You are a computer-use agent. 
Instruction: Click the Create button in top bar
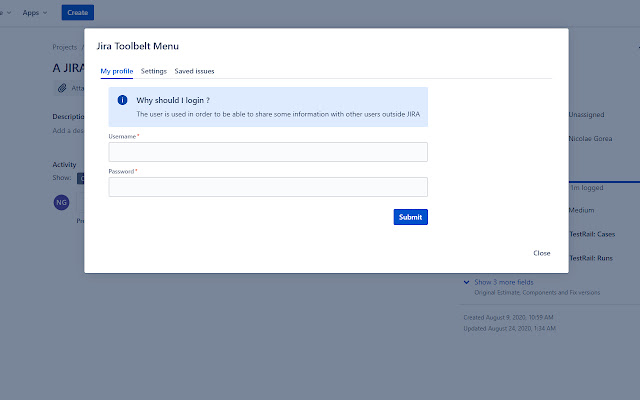pyautogui.click(x=78, y=13)
